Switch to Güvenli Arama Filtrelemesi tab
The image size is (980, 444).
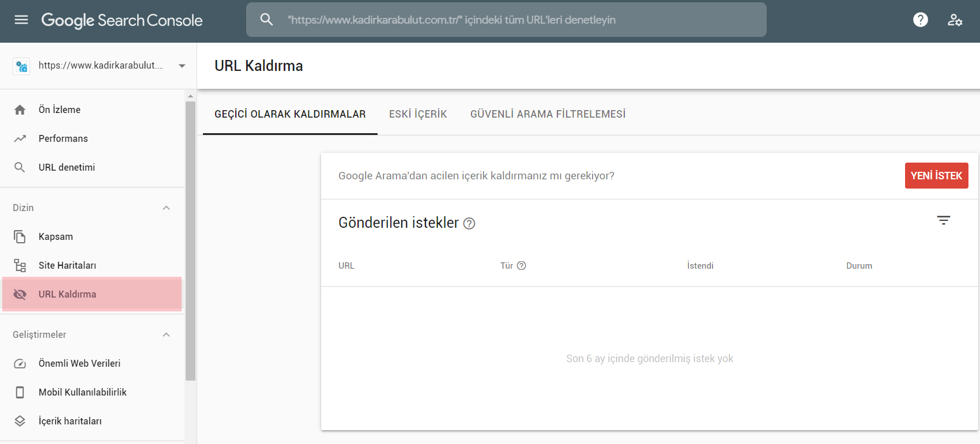coord(548,114)
